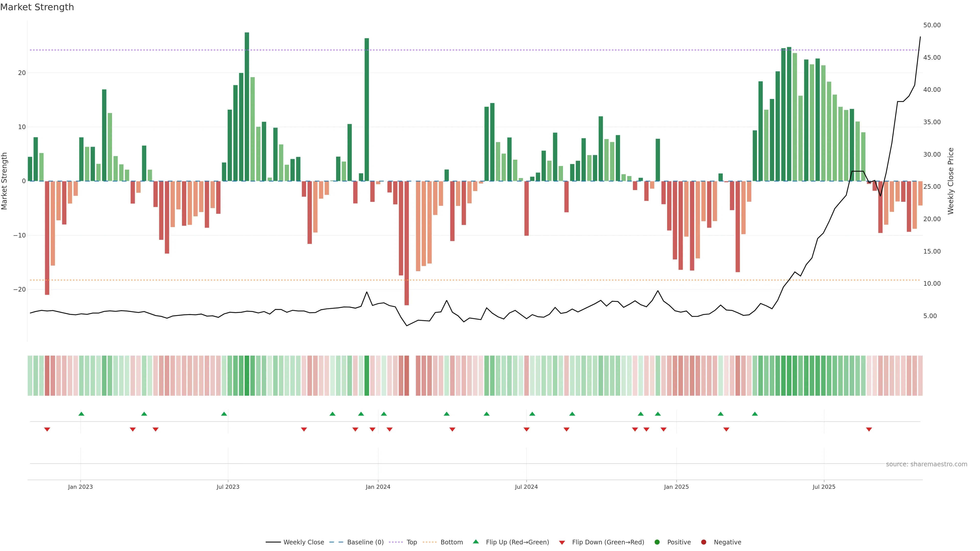Click the Flip Up green triangle legend icon

coord(475,542)
